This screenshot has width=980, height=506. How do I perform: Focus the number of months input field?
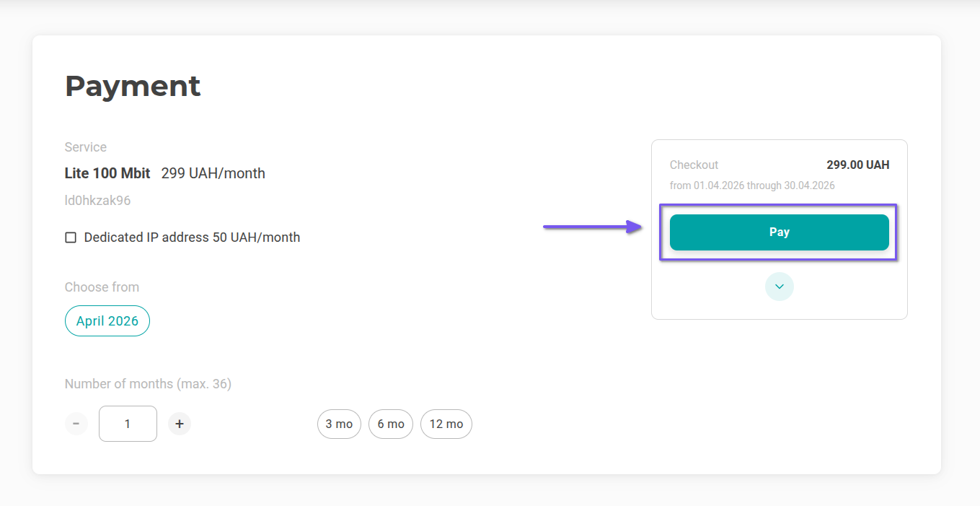(128, 424)
